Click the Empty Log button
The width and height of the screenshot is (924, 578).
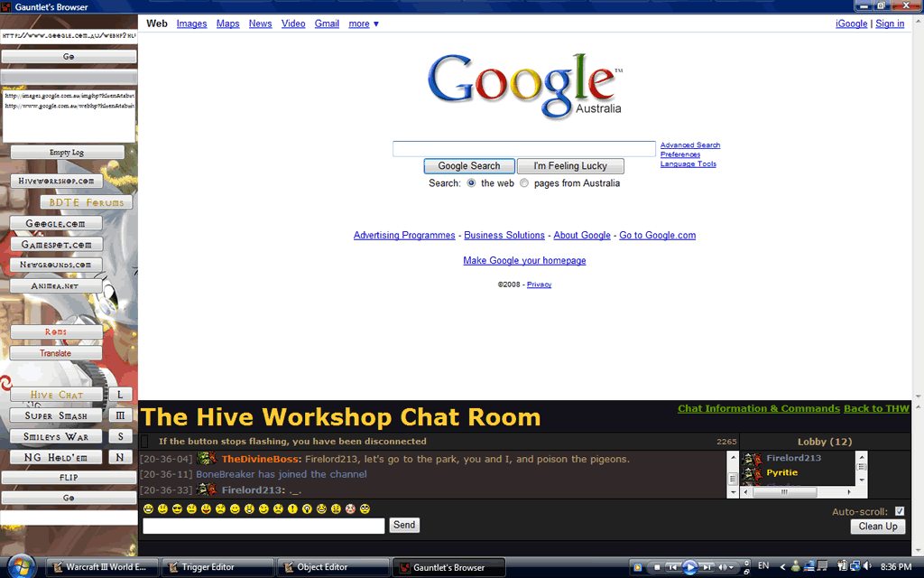point(67,152)
